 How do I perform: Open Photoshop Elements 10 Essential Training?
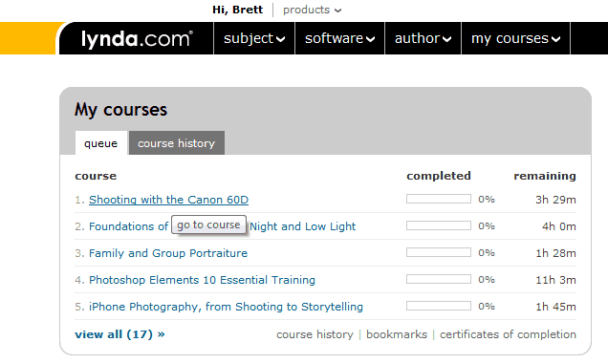(202, 280)
